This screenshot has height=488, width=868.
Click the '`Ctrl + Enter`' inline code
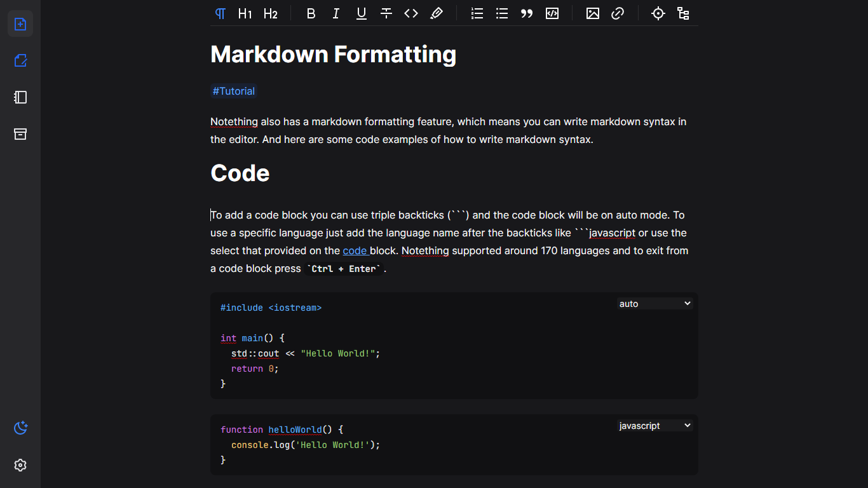(x=344, y=269)
